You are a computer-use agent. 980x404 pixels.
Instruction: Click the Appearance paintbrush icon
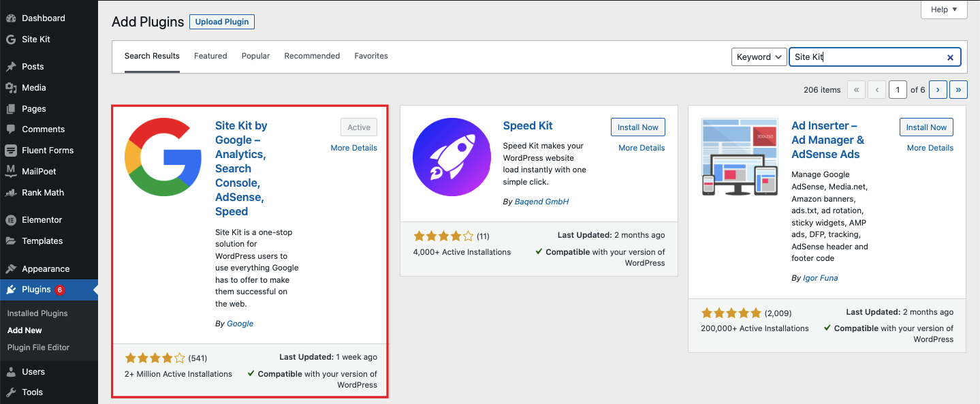(11, 269)
